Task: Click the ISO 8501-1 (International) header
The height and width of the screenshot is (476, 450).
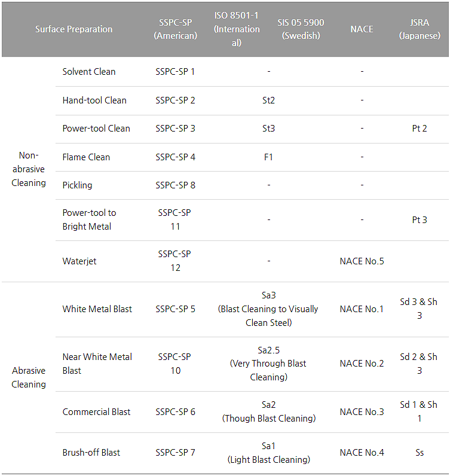Action: tap(237, 29)
